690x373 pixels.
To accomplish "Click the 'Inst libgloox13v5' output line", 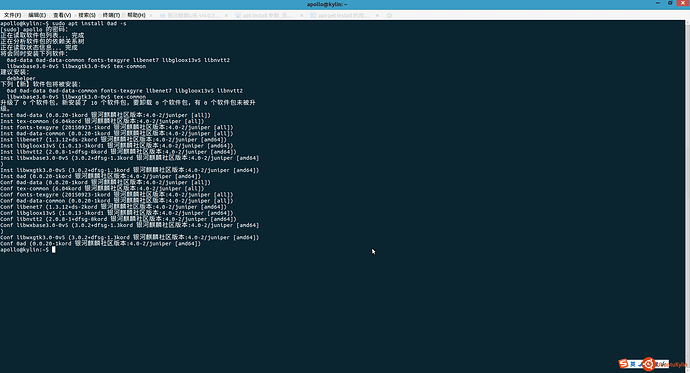I will [117, 146].
